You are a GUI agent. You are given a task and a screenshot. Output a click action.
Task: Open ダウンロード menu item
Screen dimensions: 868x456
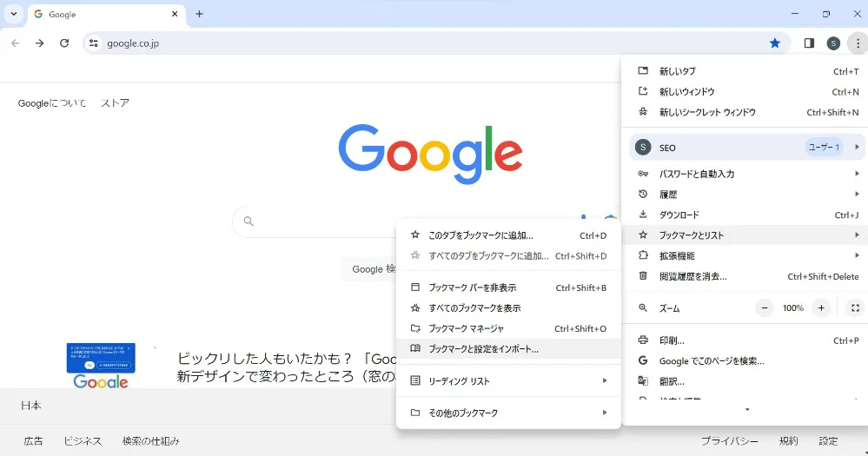click(745, 215)
